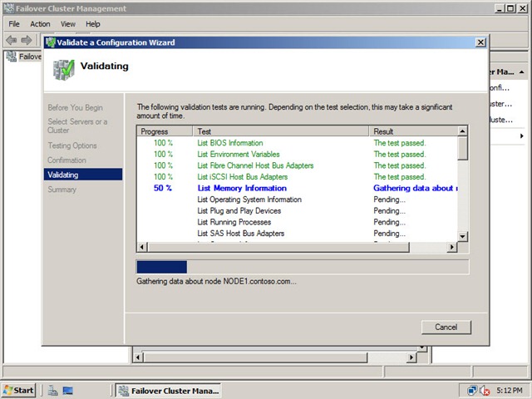Image resolution: width=532 pixels, height=399 pixels.
Task: Click the Progress column header
Action: pos(165,131)
